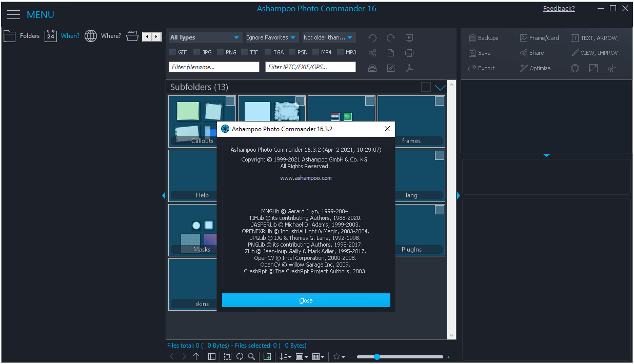Viewport: 634px width, 364px height.
Task: Start slideshow with the monitor play icon
Action: tap(409, 38)
